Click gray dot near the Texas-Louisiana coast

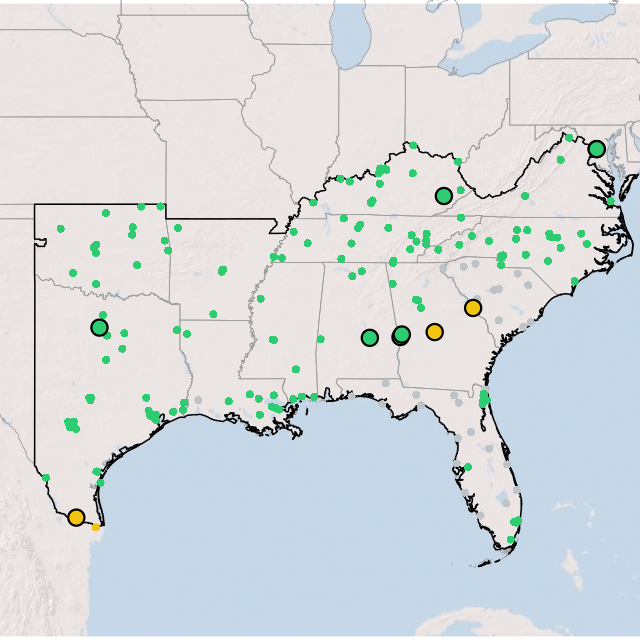click(x=198, y=400)
